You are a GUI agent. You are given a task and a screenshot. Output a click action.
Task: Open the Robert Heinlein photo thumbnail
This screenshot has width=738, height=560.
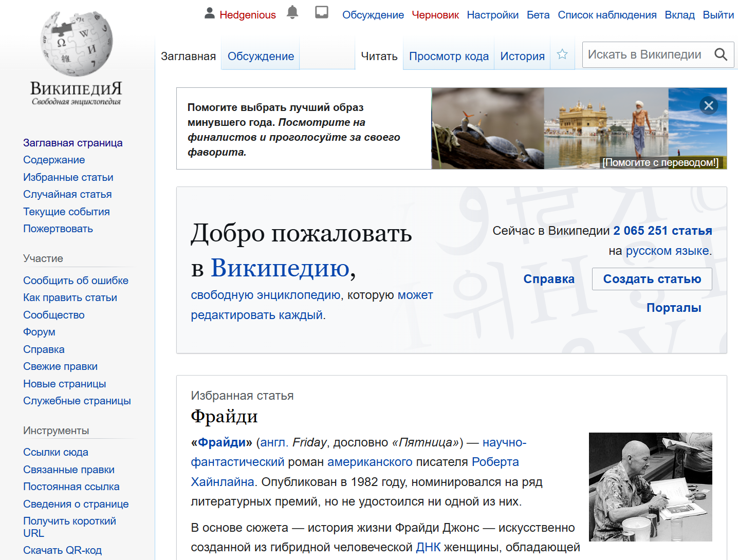[x=650, y=487]
